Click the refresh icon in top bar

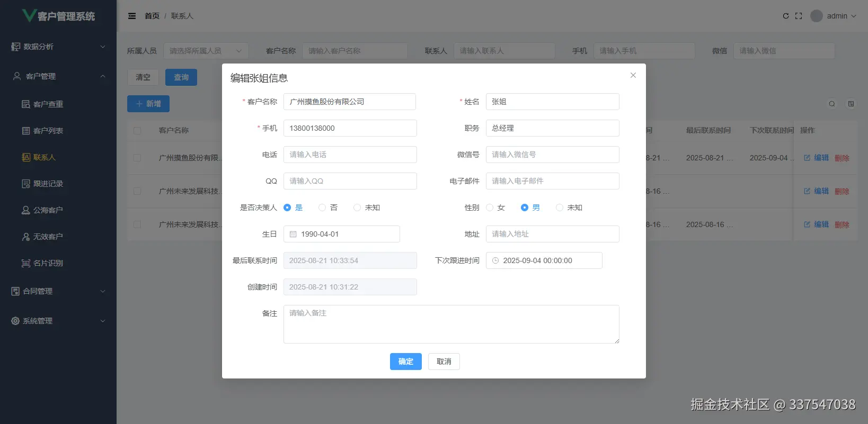pos(786,16)
